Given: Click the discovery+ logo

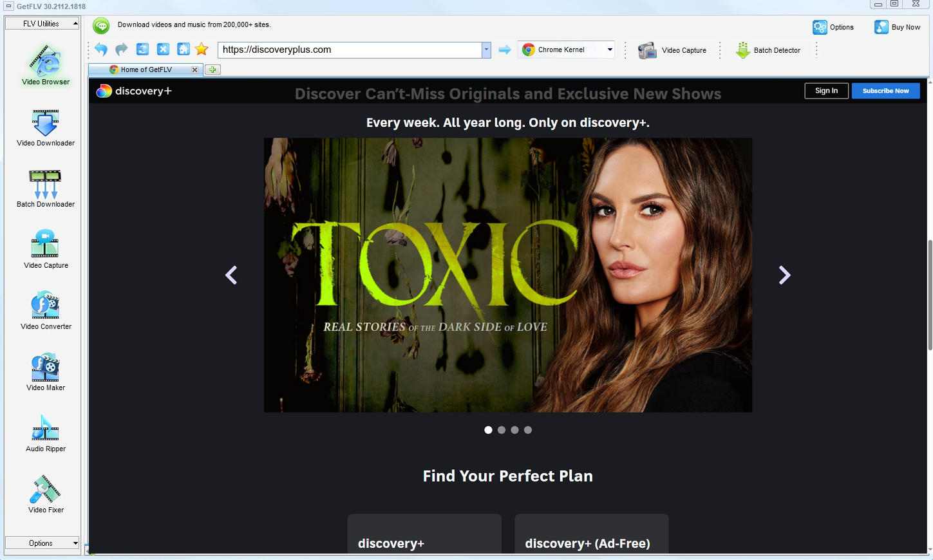Looking at the screenshot, I should tap(134, 91).
